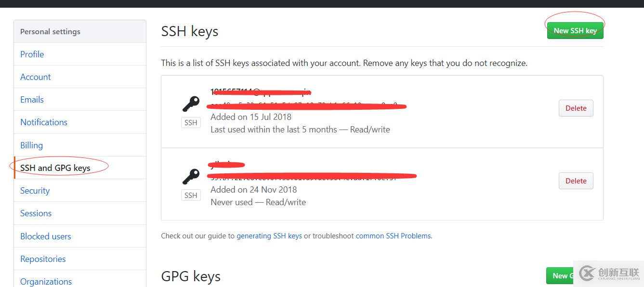Select Notifications in the sidebar
This screenshot has height=287, width=644.
(44, 122)
